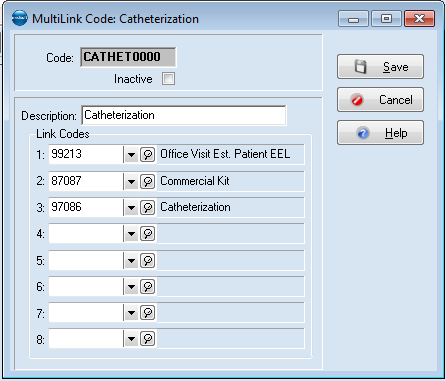Viewport: 446px width, 381px height.
Task: Open Help for this dialog
Action: [380, 133]
